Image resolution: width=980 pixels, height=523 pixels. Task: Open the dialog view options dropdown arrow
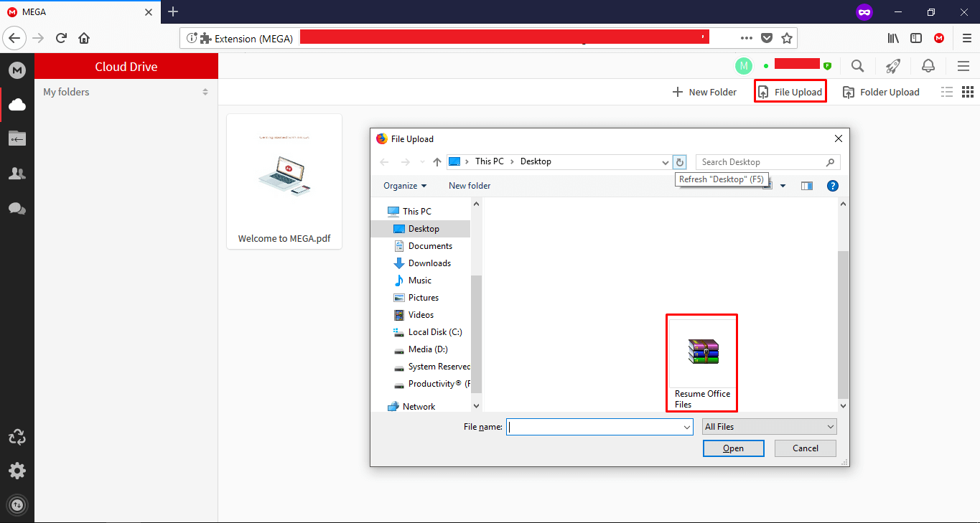pyautogui.click(x=783, y=186)
